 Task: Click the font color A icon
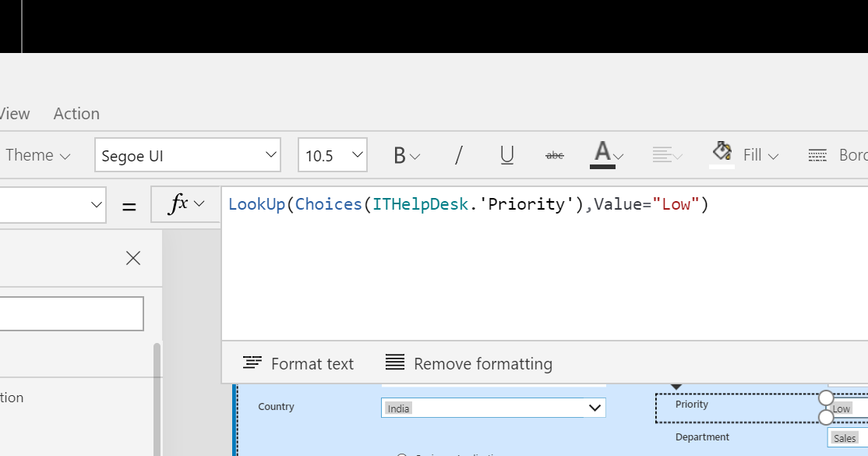click(x=602, y=152)
